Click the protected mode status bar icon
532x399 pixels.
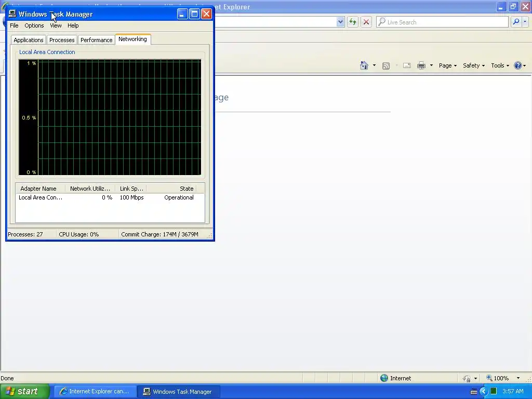467,378
